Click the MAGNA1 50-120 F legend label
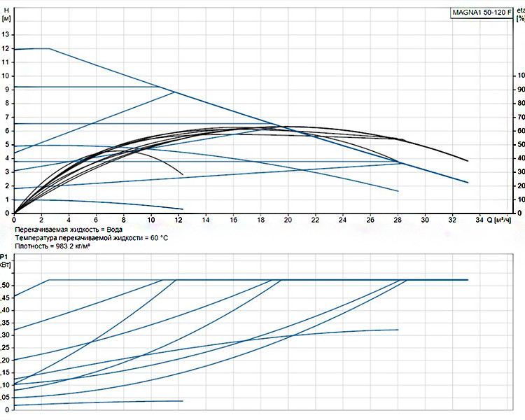525x420 pixels. coord(482,13)
